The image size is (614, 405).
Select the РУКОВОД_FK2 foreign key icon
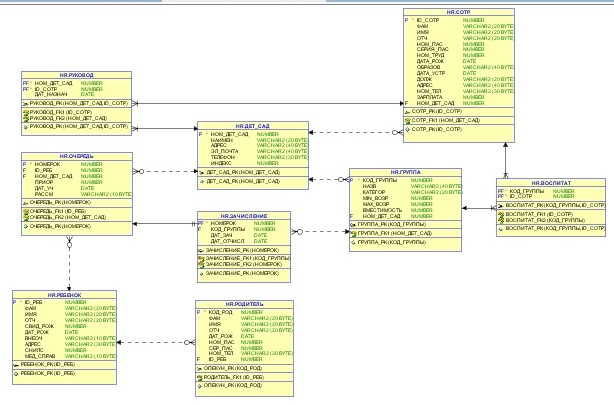click(x=26, y=118)
